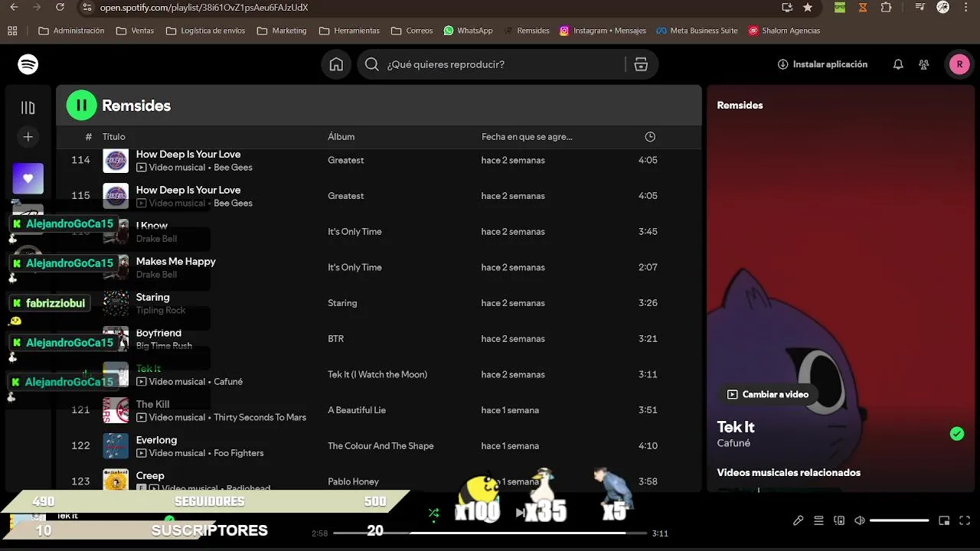
Task: Click the Spotify logo
Action: 28,64
